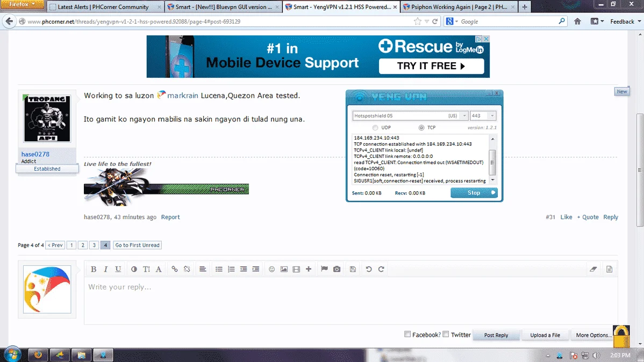Image resolution: width=644 pixels, height=362 pixels.
Task: Insert an unordered bullet list
Action: (219, 269)
